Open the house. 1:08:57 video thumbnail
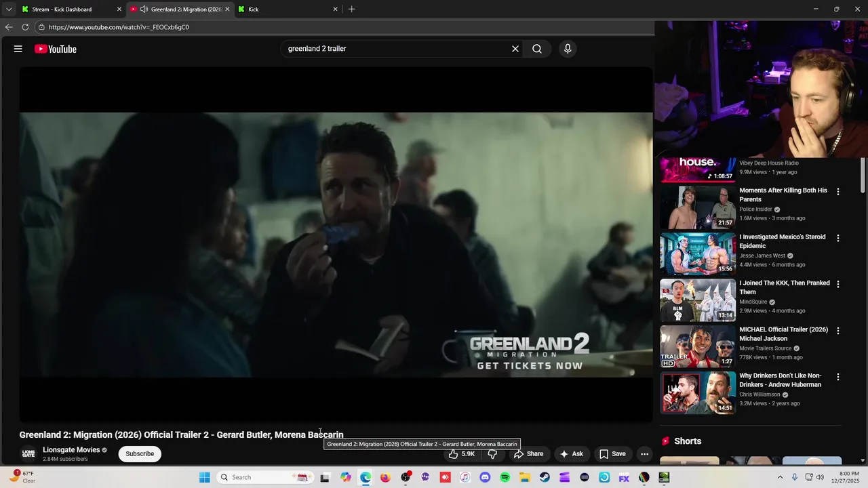Screen dimensions: 868x488 [x=698, y=169]
